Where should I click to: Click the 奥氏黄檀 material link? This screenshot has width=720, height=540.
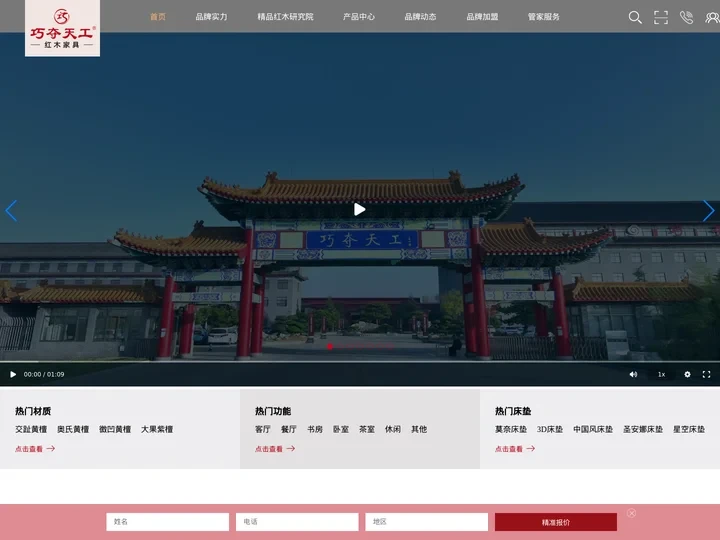[x=73, y=429]
